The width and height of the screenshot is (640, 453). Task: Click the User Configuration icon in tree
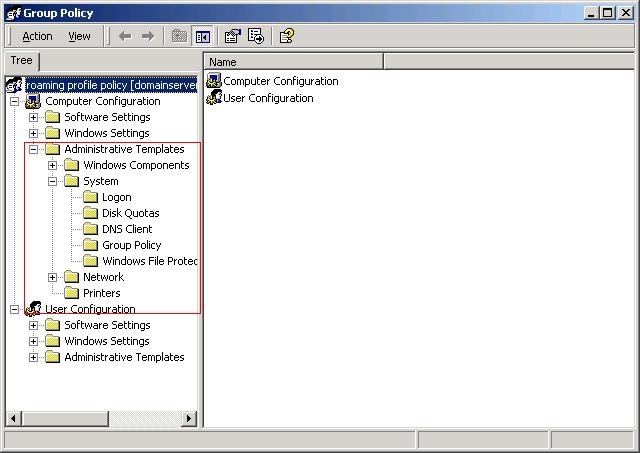[x=33, y=309]
